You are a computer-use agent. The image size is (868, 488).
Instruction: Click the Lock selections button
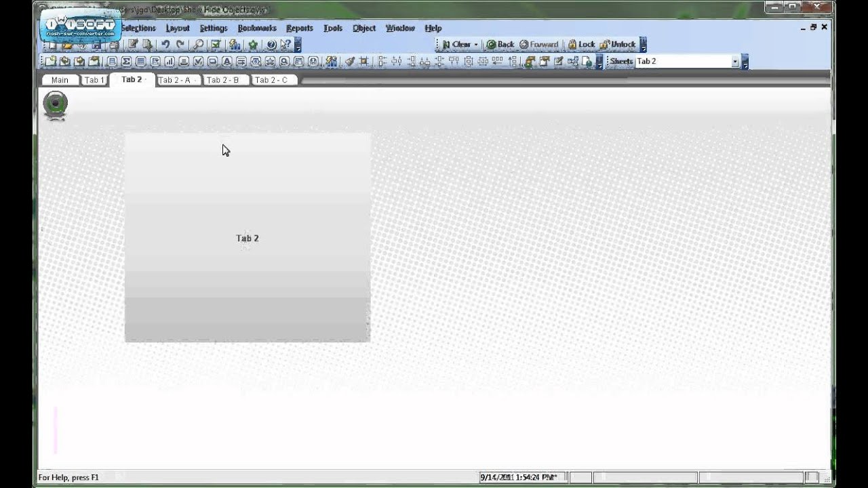click(581, 45)
